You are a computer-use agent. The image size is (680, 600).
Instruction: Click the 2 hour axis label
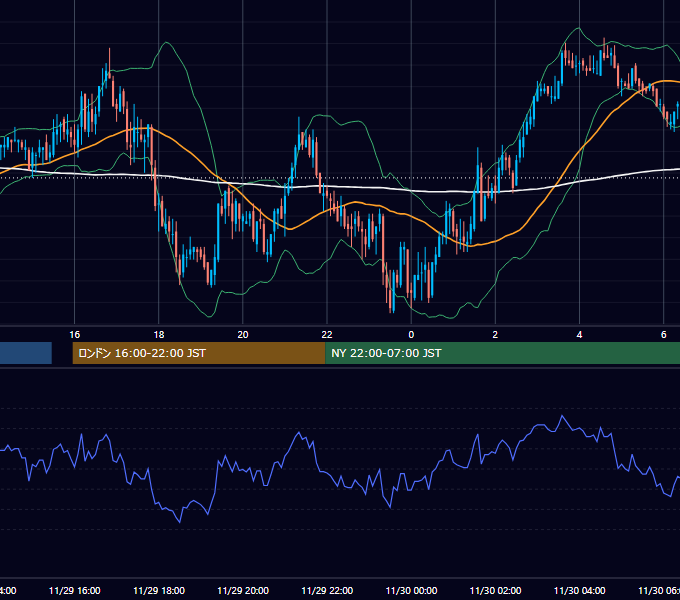tap(495, 335)
